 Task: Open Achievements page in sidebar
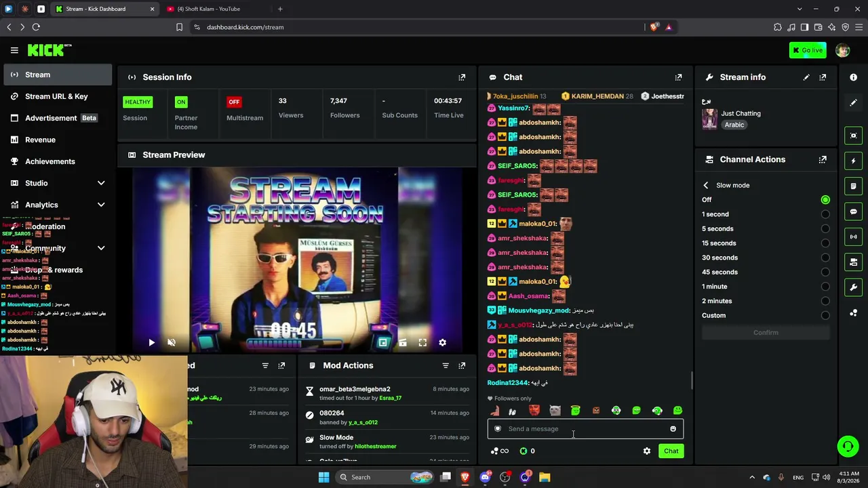pyautogui.click(x=58, y=161)
